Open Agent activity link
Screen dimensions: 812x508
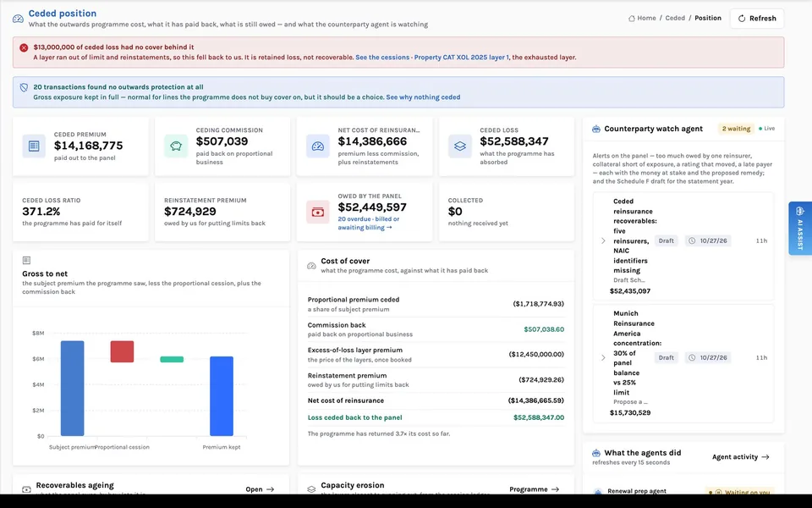click(x=741, y=457)
